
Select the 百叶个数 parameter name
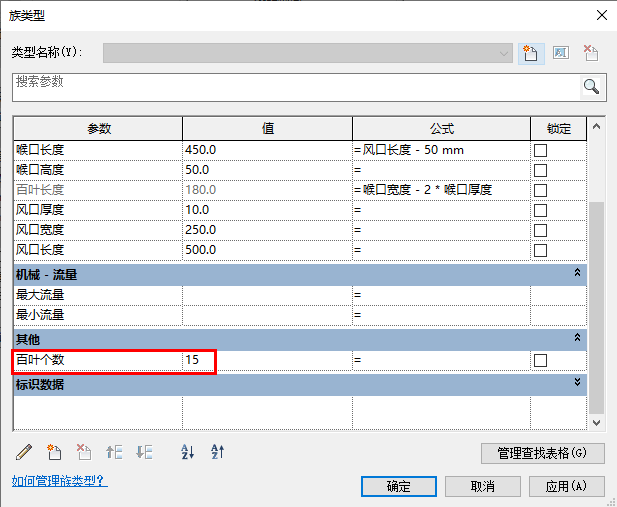click(40, 360)
